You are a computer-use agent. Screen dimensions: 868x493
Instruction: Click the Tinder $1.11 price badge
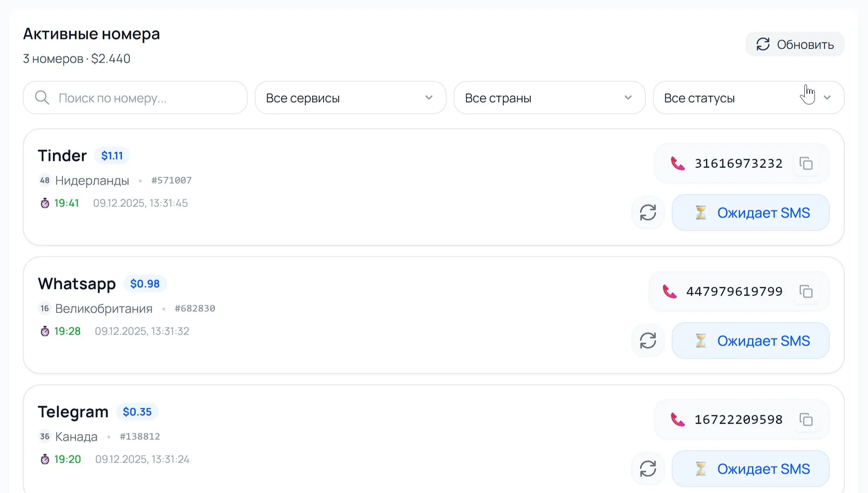[x=112, y=156]
